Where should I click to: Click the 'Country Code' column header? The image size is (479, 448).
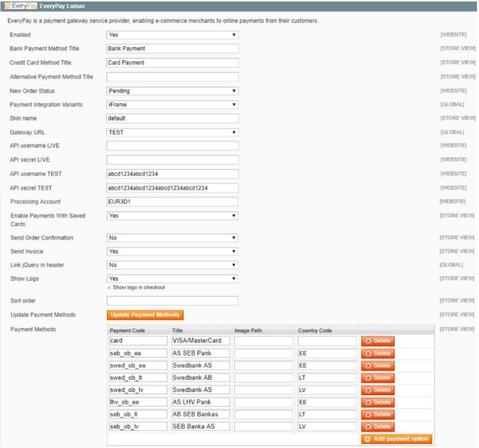click(315, 331)
